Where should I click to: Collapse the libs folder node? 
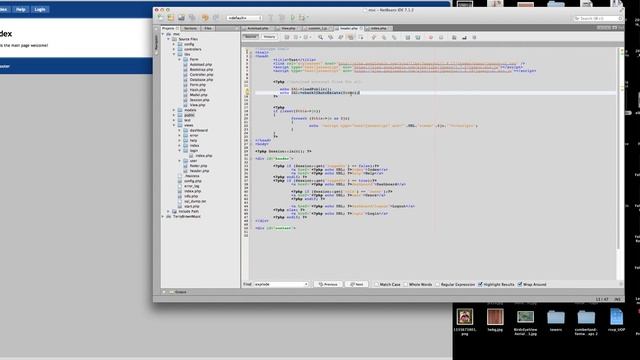click(x=174, y=54)
